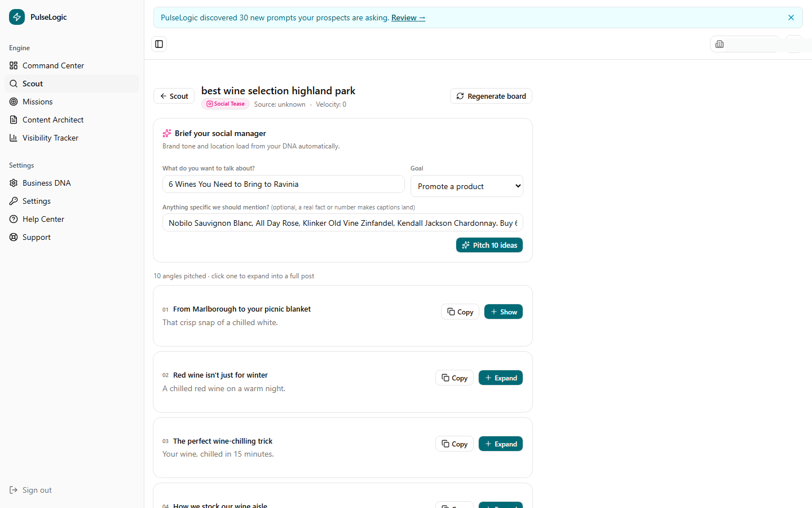Focus the 'Anything specific' mention field
The width and height of the screenshot is (812, 508).
tap(343, 223)
